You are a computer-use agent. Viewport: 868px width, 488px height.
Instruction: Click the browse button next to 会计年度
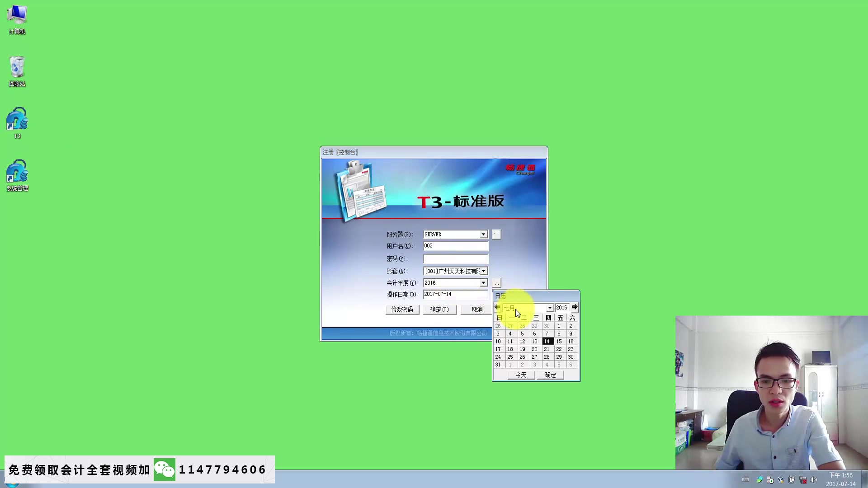tap(496, 282)
